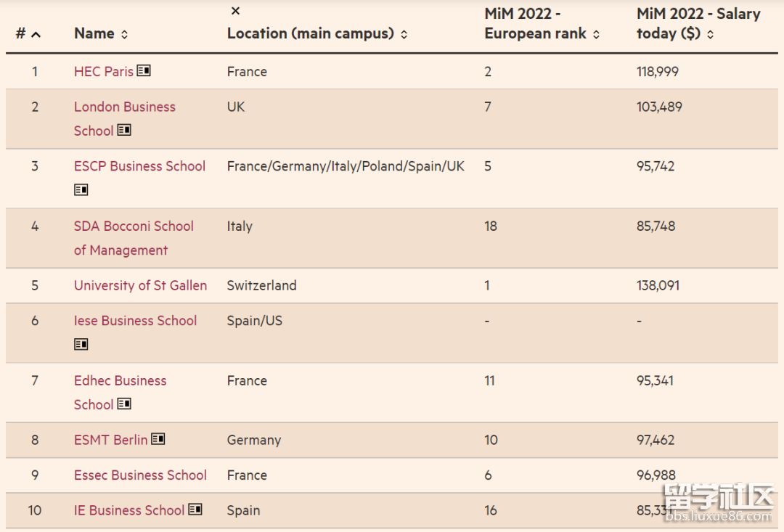Sort by MiM 2022 Salary today arrows
Screen dimensions: 784x532
pos(710,35)
